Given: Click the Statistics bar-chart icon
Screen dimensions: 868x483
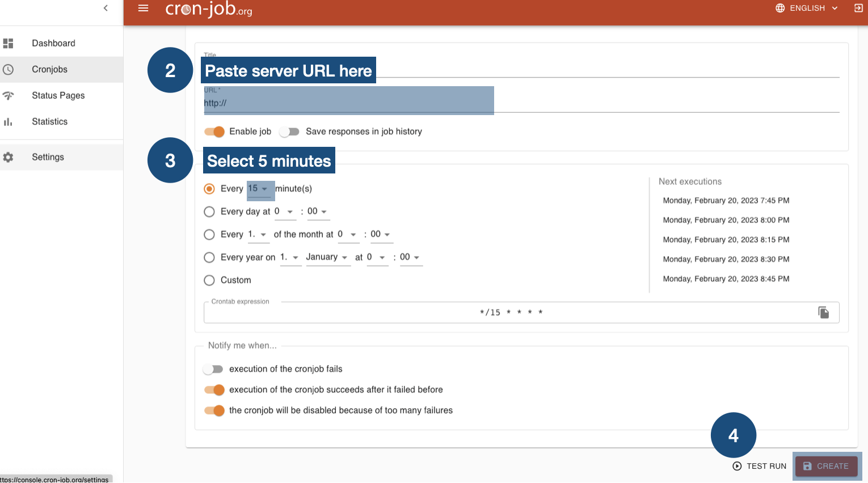Looking at the screenshot, I should click(x=8, y=121).
